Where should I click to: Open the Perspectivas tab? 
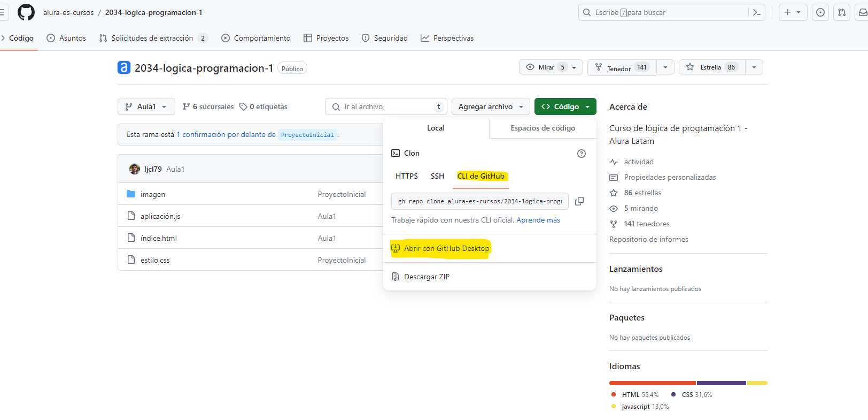(447, 38)
